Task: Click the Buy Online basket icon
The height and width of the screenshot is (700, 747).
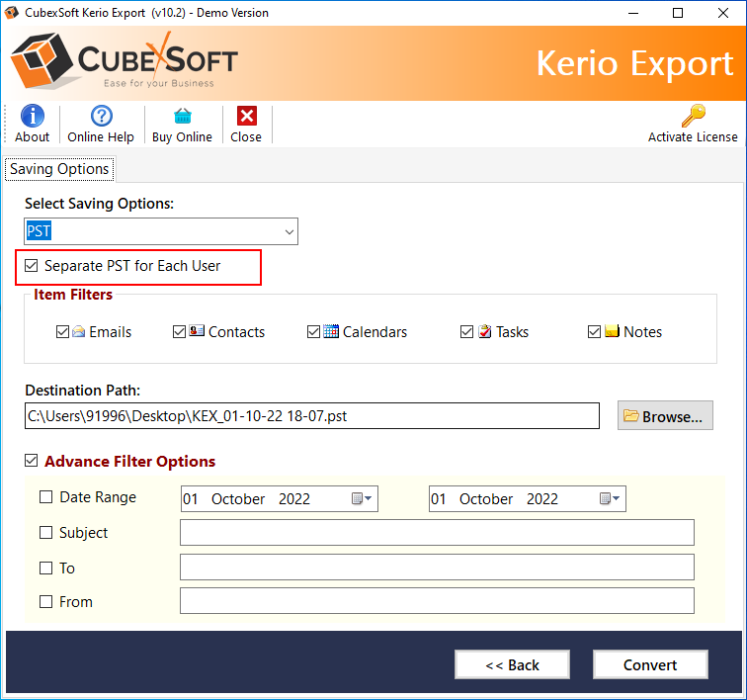Action: pos(182,116)
